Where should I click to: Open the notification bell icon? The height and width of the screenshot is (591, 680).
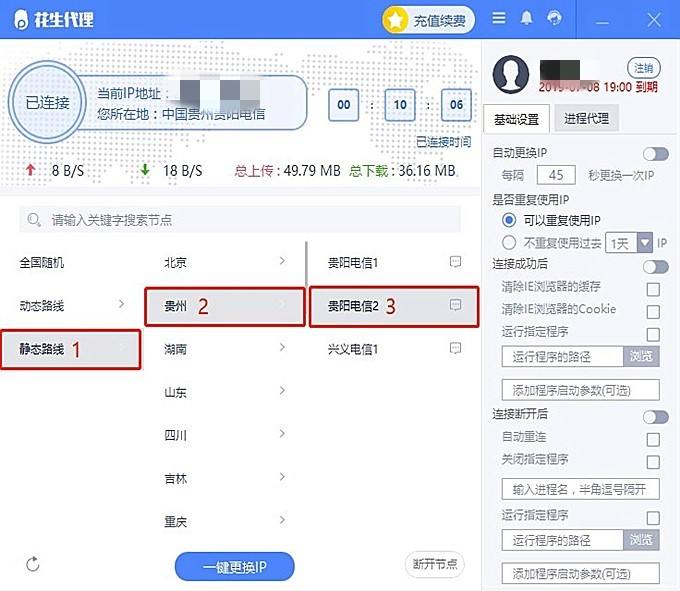[526, 18]
